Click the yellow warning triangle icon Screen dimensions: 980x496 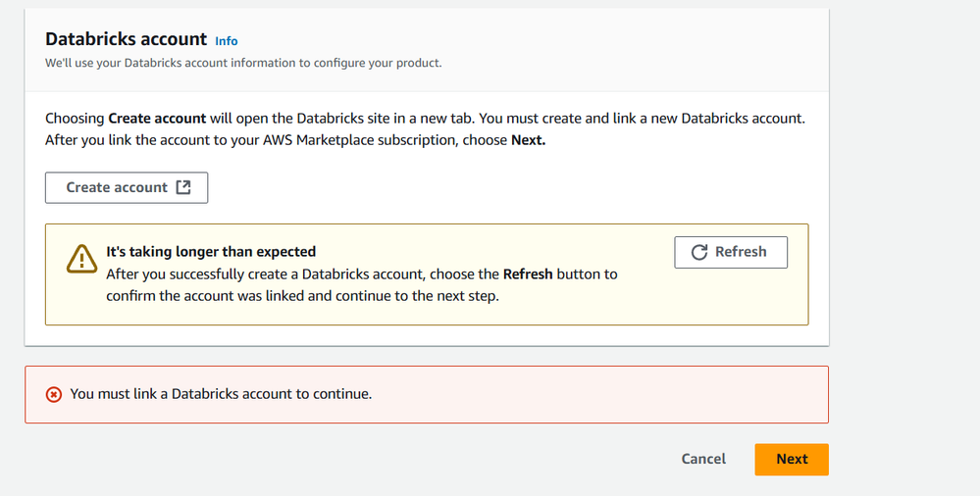pyautogui.click(x=80, y=258)
